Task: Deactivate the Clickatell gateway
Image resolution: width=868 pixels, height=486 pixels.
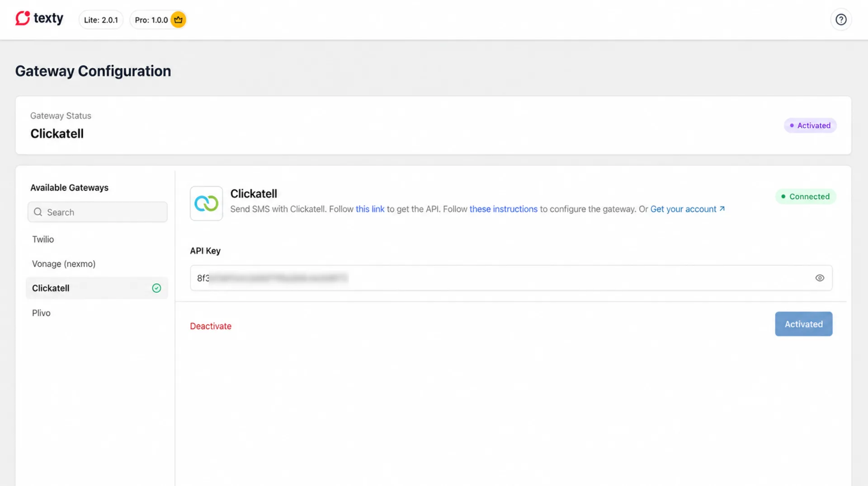Action: (211, 326)
